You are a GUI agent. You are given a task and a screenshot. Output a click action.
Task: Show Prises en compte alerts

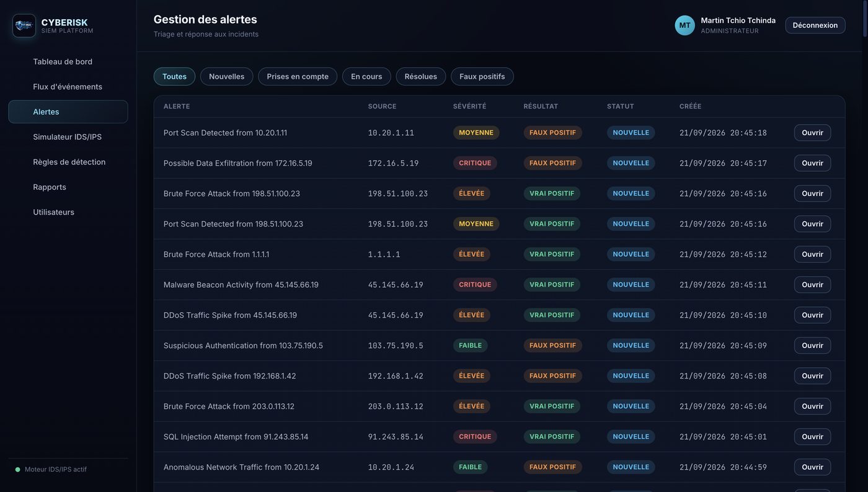pyautogui.click(x=298, y=76)
